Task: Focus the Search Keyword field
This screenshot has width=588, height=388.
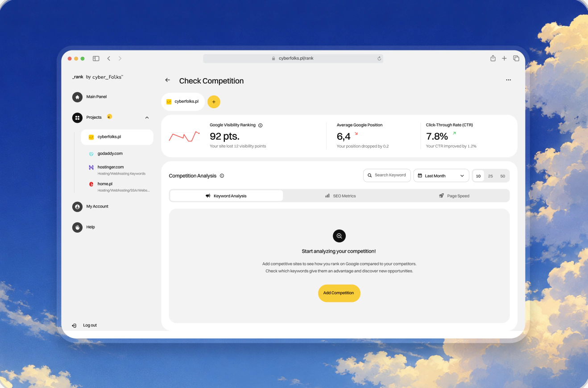Action: 387,175
